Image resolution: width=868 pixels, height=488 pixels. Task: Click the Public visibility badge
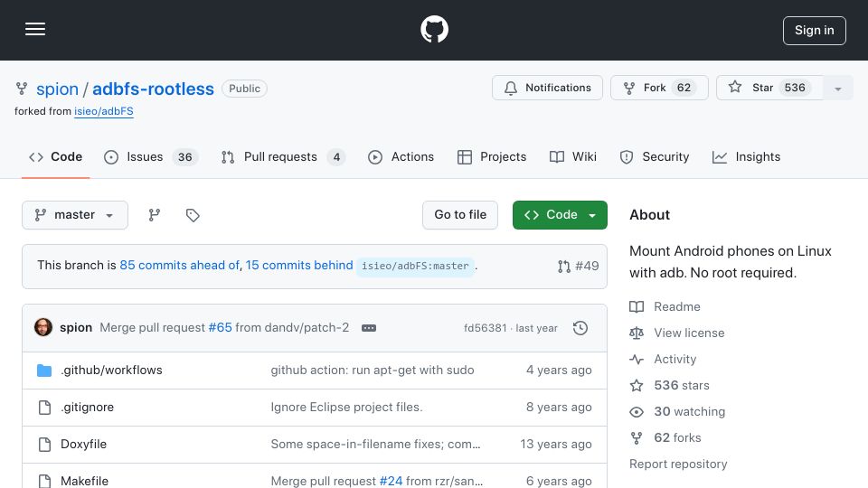coord(244,89)
